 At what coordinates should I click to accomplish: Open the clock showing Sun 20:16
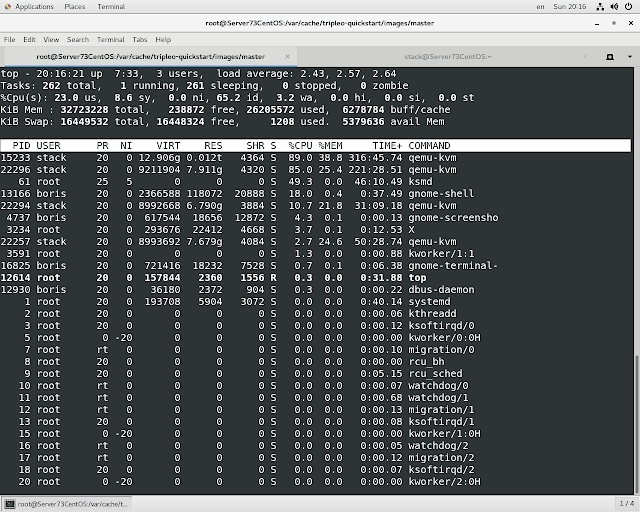(570, 7)
